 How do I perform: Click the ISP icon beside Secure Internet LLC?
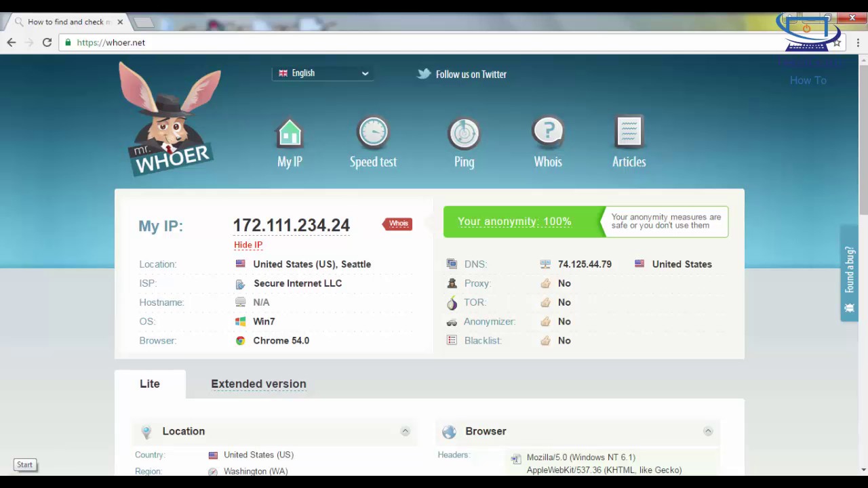[240, 283]
